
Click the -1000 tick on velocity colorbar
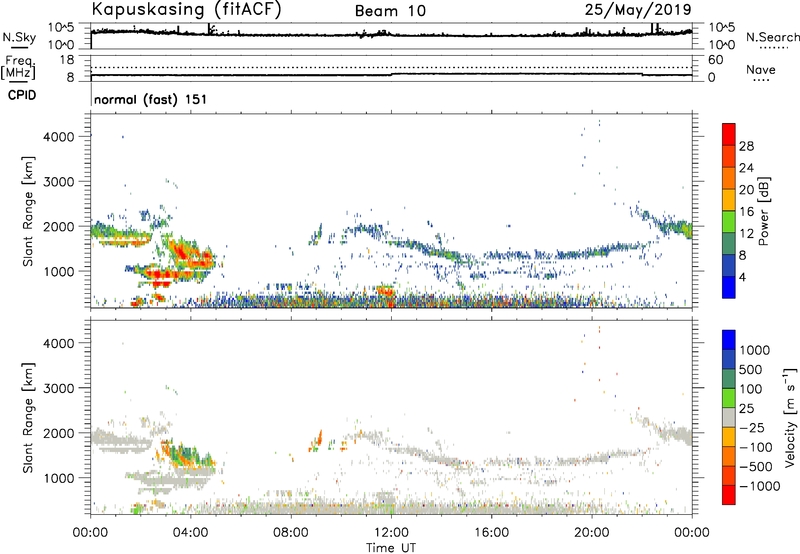[759, 486]
